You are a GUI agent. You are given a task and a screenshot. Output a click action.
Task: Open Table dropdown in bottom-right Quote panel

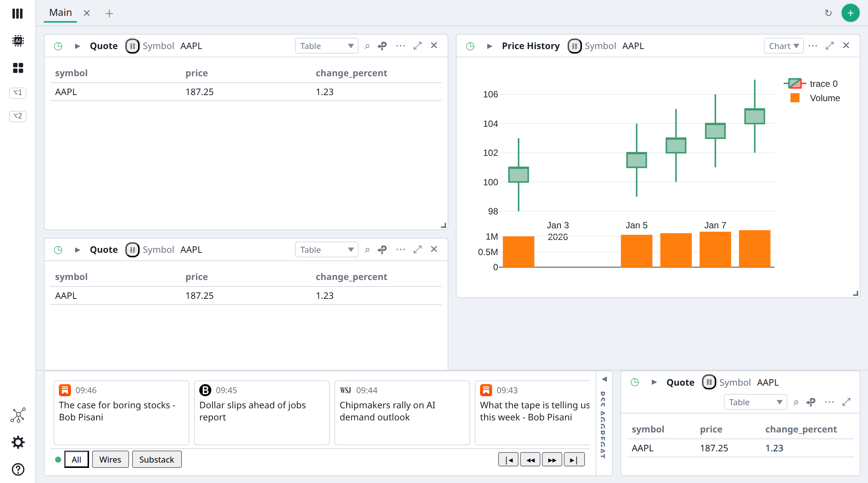(x=755, y=402)
